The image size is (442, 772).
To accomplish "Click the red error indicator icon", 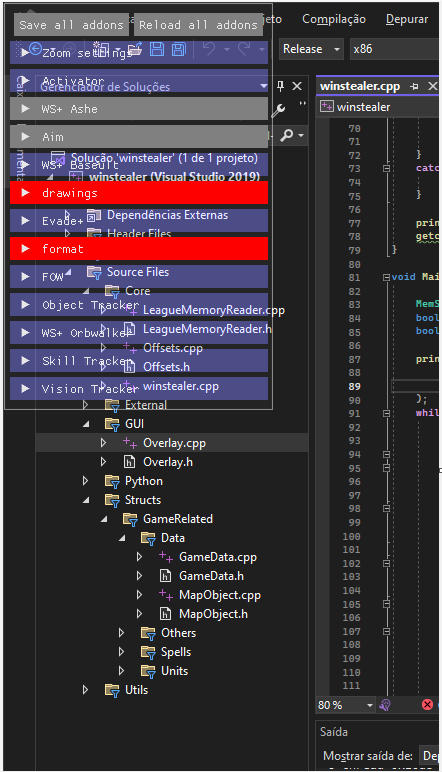I will coord(427,705).
